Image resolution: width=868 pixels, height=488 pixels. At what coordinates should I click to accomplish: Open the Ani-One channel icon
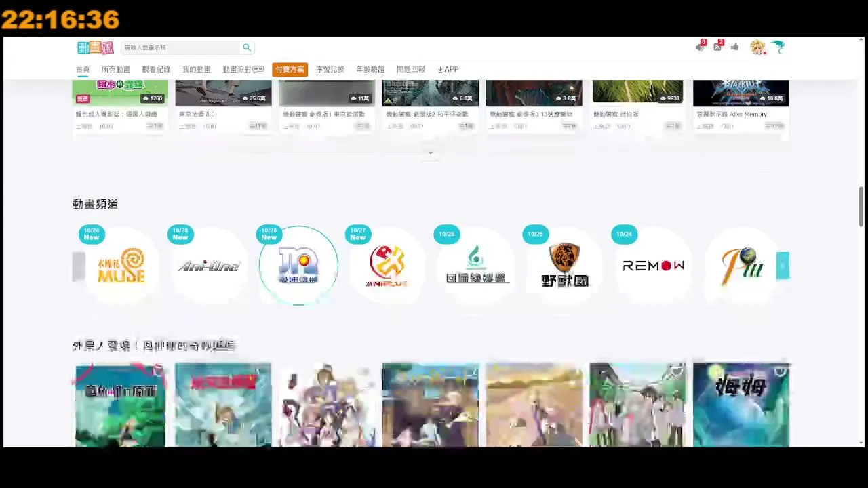pyautogui.click(x=209, y=266)
